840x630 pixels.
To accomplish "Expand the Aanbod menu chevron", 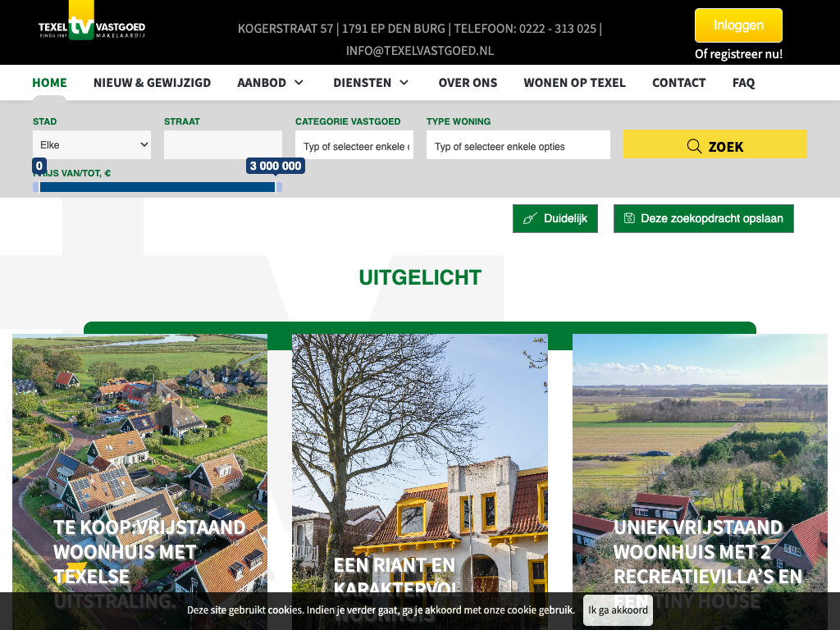I will 299,83.
